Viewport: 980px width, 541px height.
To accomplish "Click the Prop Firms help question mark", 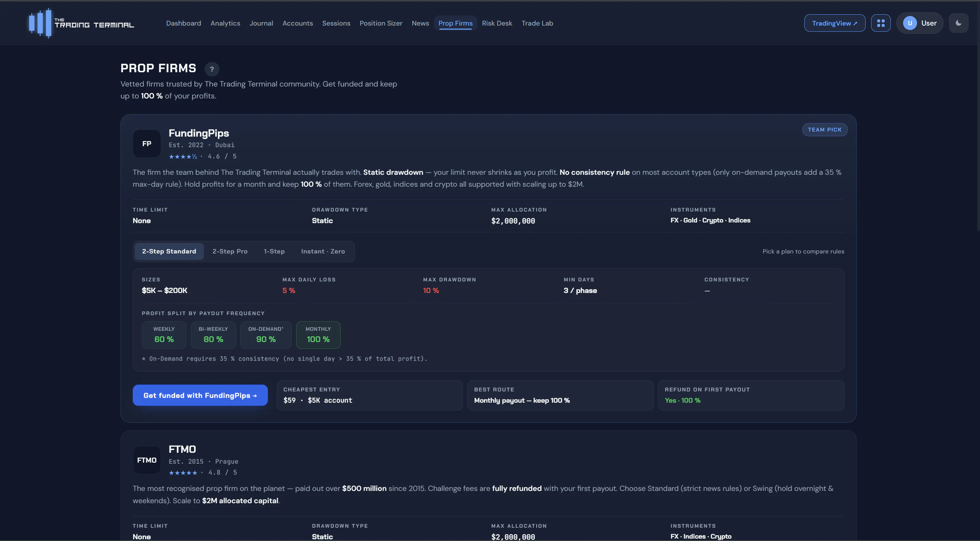I will [212, 69].
